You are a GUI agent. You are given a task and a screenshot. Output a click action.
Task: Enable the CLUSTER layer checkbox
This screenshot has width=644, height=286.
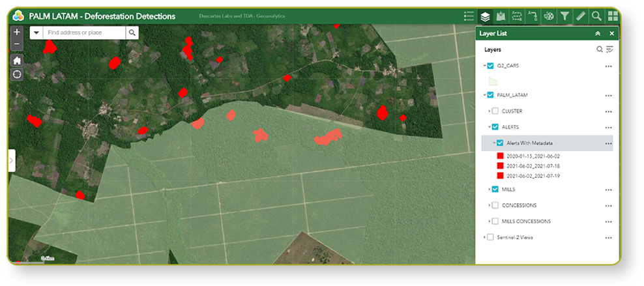click(x=495, y=111)
